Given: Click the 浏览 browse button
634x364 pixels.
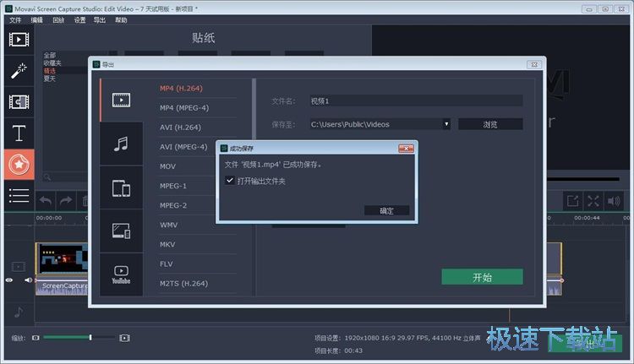Looking at the screenshot, I should (x=490, y=124).
